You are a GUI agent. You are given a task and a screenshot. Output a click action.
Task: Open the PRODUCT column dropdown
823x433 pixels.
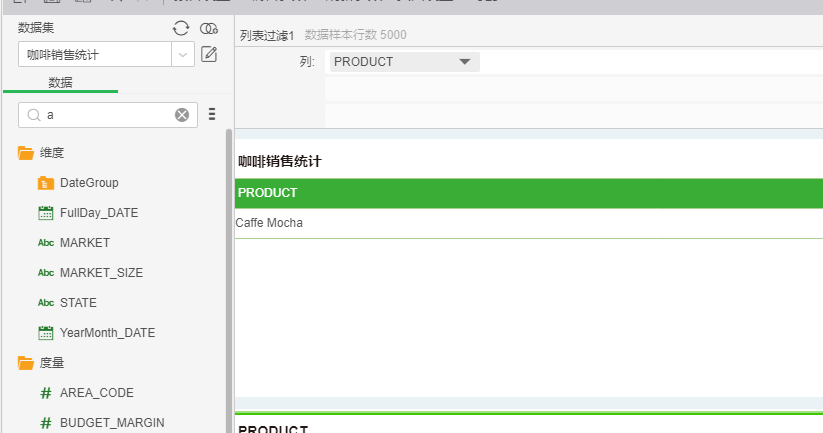click(463, 62)
